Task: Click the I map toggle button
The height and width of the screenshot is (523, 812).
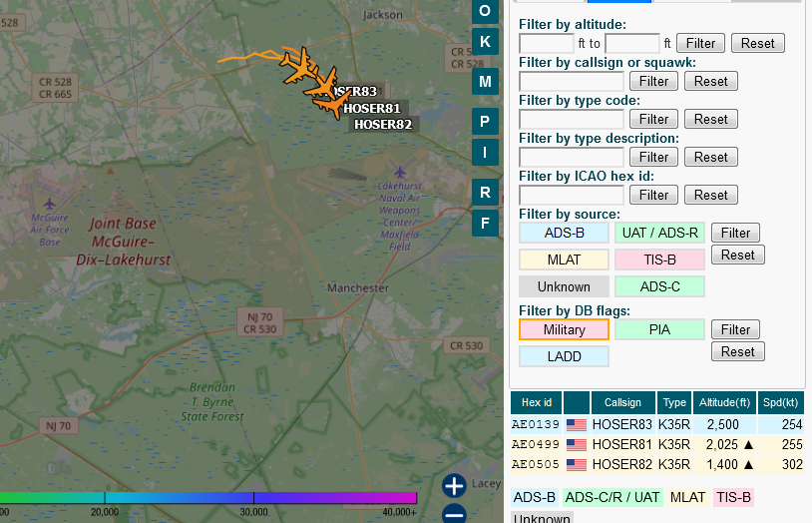Action: (485, 152)
